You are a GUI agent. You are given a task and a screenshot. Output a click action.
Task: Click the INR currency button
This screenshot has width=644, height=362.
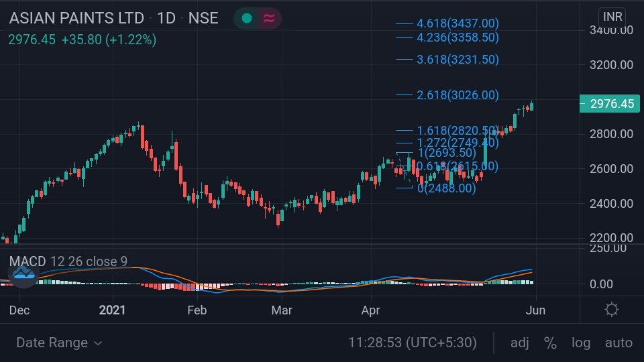click(612, 17)
